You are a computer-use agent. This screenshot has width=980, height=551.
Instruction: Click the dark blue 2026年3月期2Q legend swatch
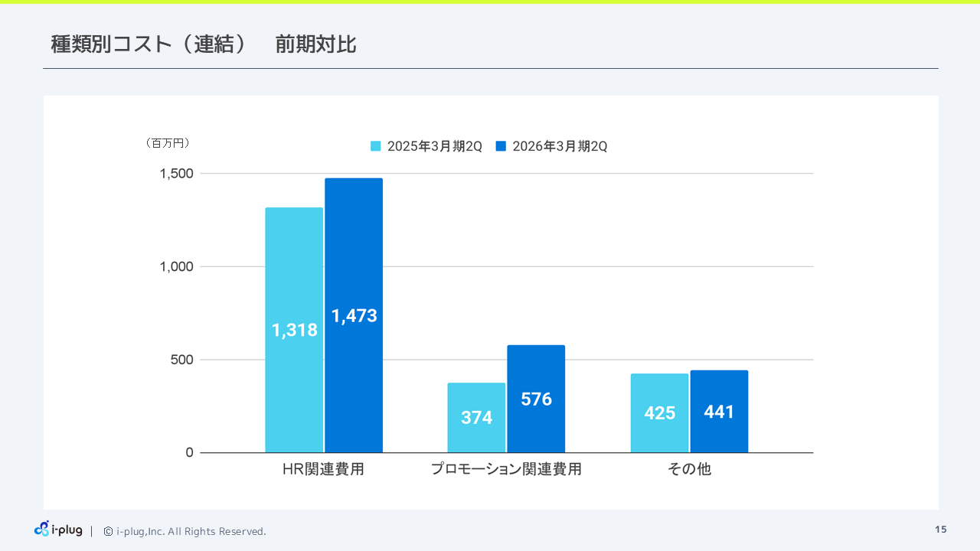coord(501,146)
